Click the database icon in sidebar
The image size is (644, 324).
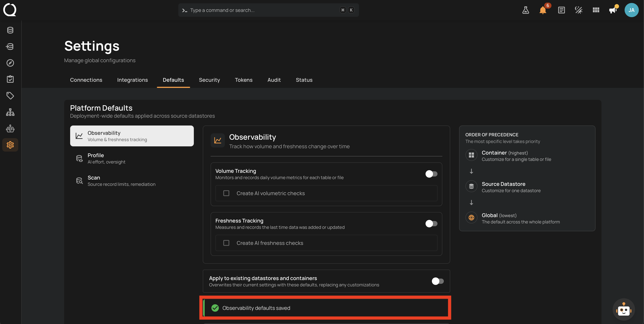click(10, 30)
